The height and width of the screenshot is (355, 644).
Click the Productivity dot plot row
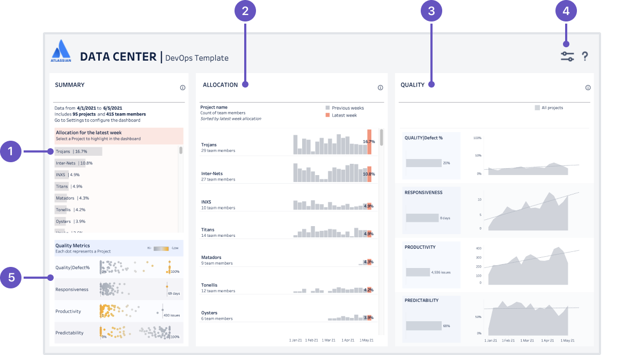(x=119, y=311)
